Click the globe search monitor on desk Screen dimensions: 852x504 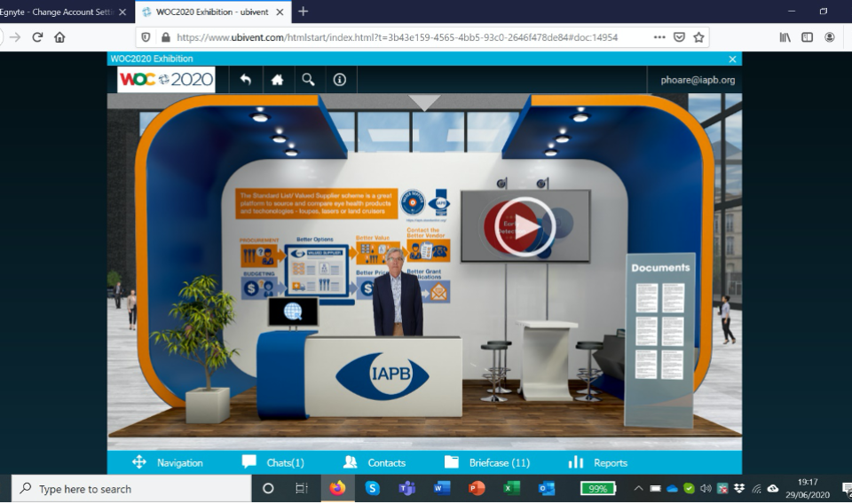pos(293,312)
